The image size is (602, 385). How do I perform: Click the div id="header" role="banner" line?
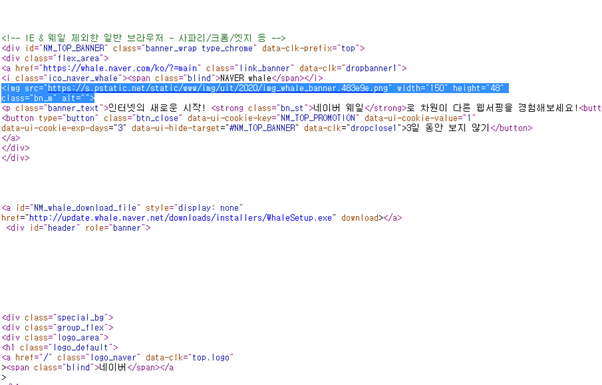(x=78, y=228)
